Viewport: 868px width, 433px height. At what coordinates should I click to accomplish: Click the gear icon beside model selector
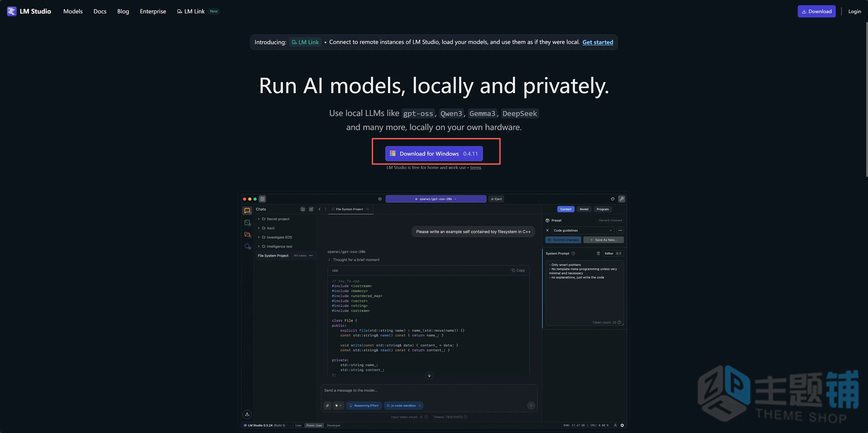pyautogui.click(x=380, y=199)
